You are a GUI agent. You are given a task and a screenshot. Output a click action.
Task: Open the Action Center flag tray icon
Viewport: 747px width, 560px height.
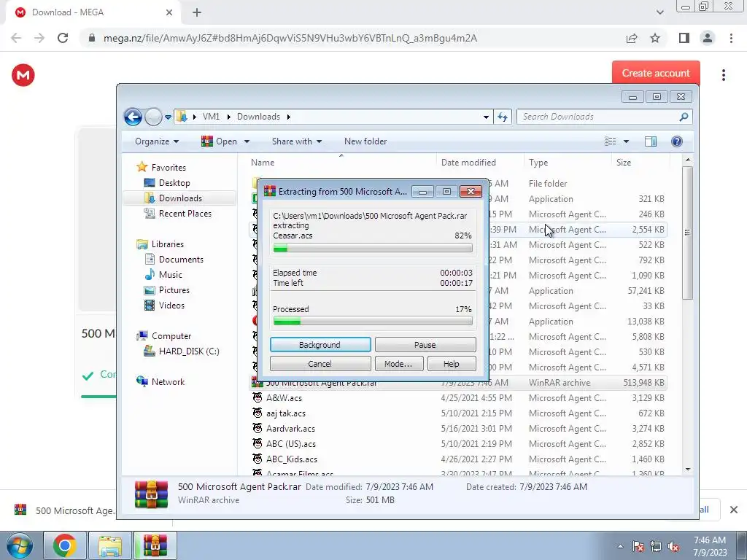point(638,547)
